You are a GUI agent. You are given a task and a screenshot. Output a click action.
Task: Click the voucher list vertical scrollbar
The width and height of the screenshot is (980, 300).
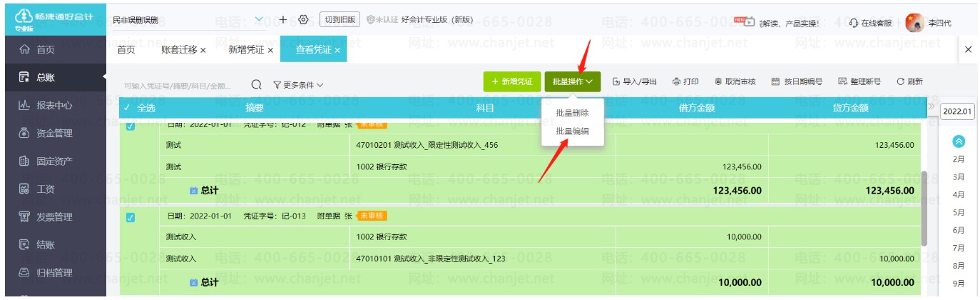924,208
